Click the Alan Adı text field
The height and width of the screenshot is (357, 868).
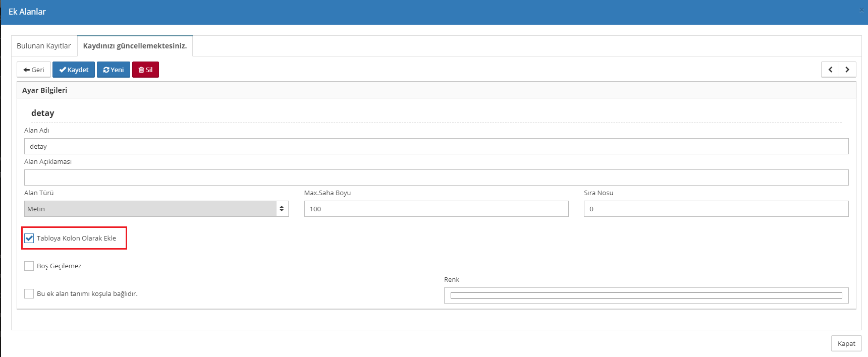coord(436,146)
